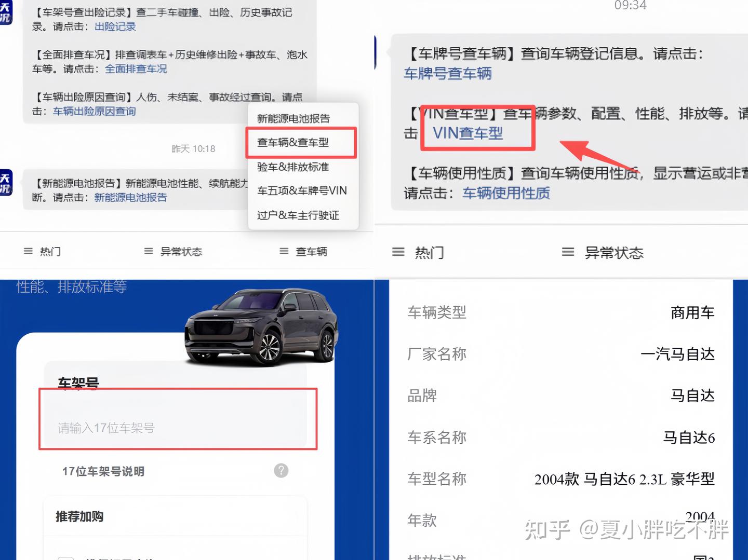Open the 热门 menu in the left chat
Viewport: 748px width, 560px height.
pyautogui.click(x=43, y=251)
